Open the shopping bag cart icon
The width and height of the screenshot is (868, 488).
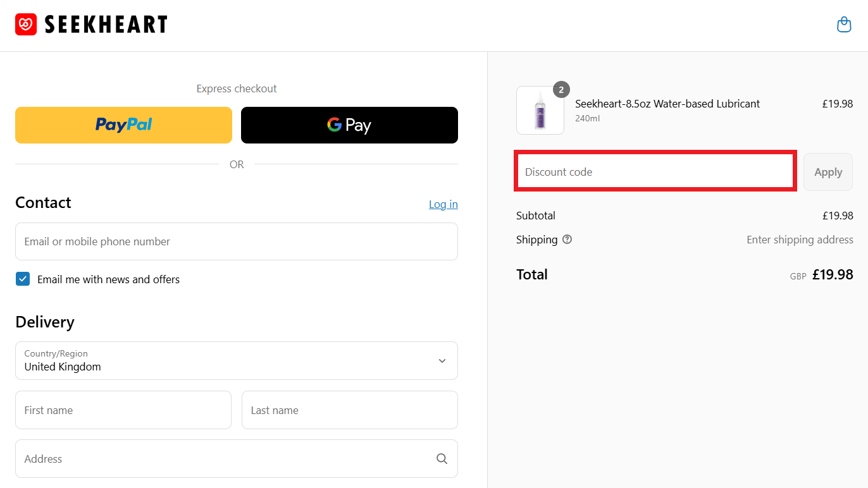pyautogui.click(x=844, y=25)
